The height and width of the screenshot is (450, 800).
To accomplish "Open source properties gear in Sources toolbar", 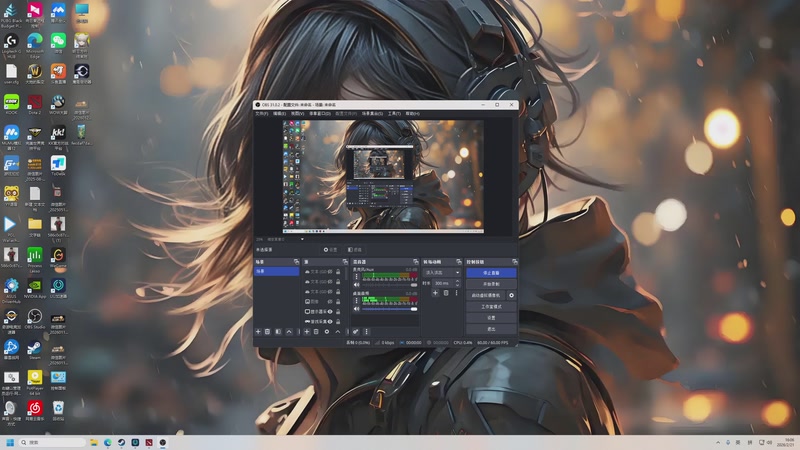I will pos(327,332).
